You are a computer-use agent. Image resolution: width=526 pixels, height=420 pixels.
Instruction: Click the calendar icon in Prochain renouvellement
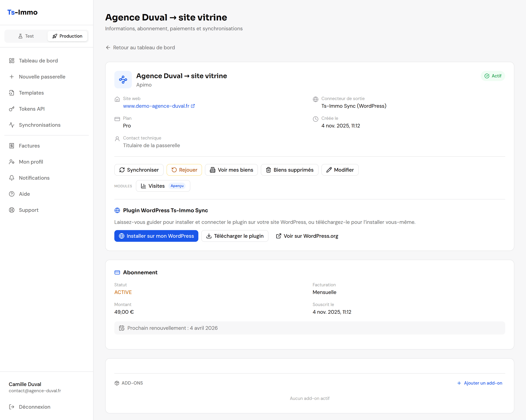pyautogui.click(x=121, y=328)
